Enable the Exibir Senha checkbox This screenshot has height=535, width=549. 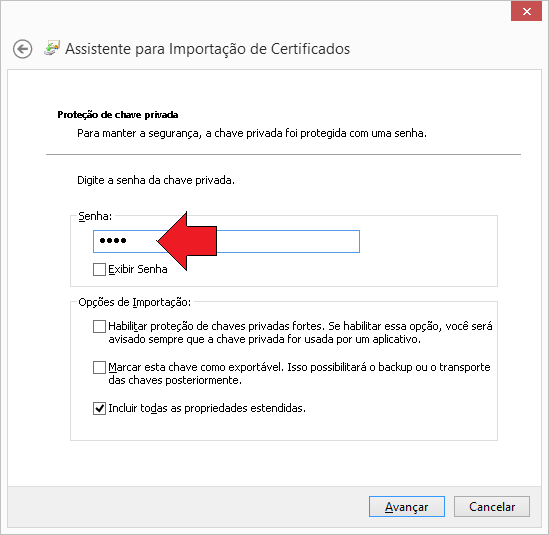pos(99,269)
